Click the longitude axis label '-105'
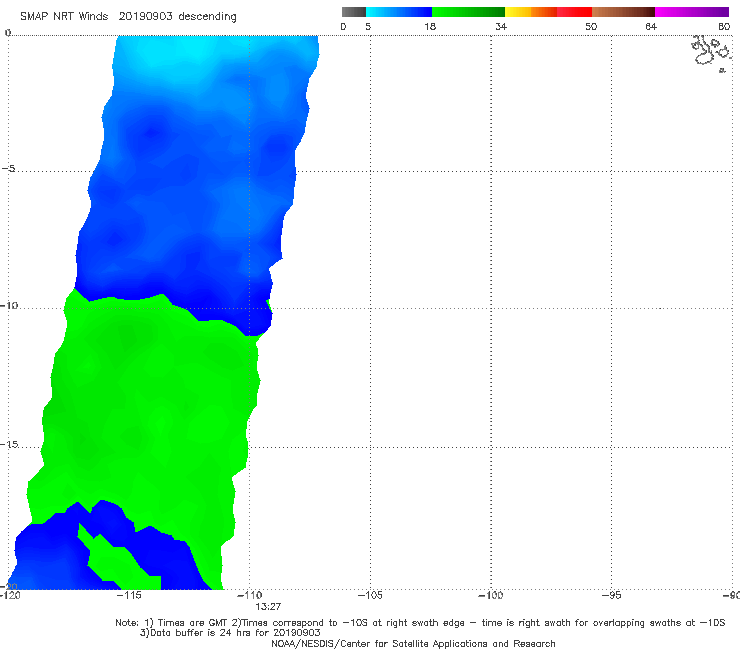Screen dimensions: 740x650 [370, 595]
